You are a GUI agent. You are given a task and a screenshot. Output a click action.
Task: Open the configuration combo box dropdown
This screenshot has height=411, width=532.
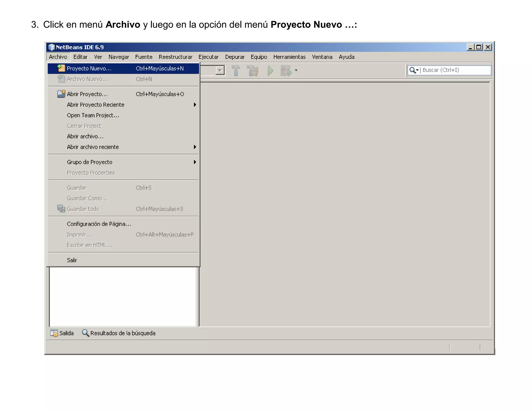coord(220,70)
